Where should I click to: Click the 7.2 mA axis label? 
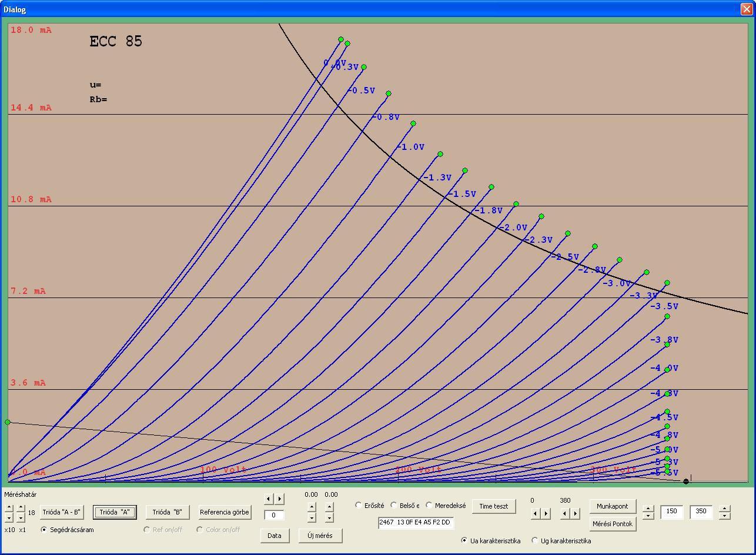(28, 291)
